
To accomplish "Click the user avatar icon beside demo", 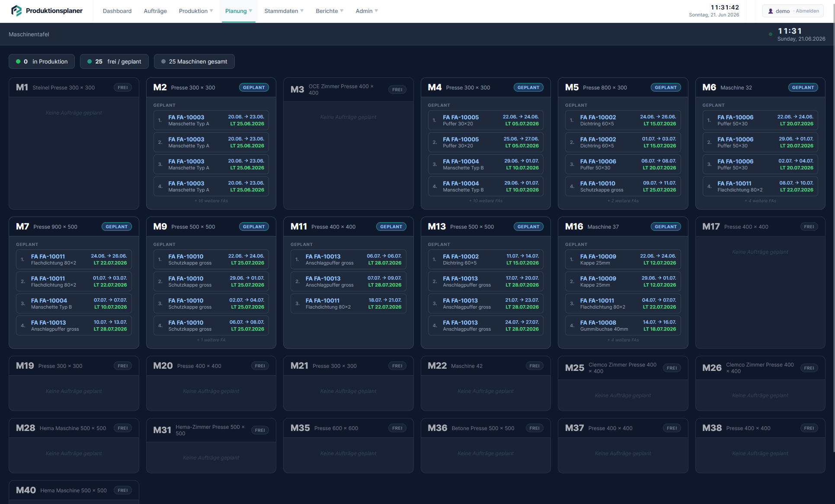I will click(x=771, y=11).
